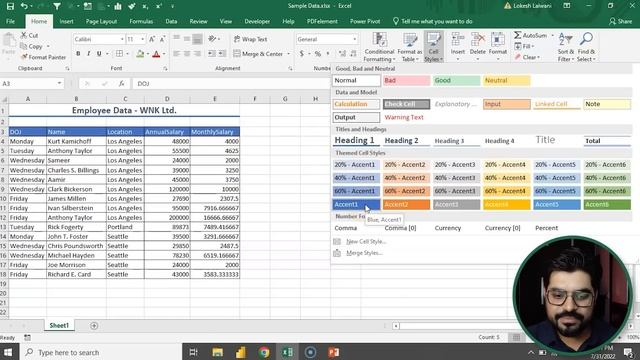Switch to the Developer tab
This screenshot has height=360, width=640.
(x=257, y=21)
